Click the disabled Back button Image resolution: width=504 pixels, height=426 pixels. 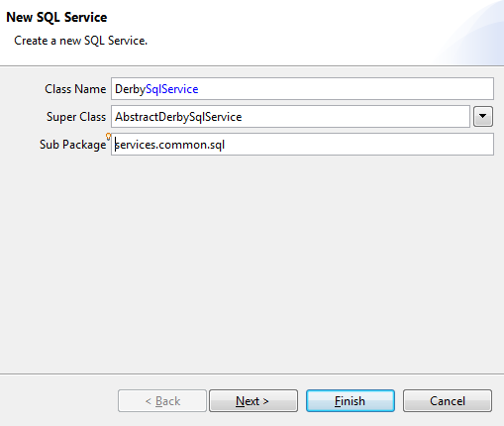[162, 401]
